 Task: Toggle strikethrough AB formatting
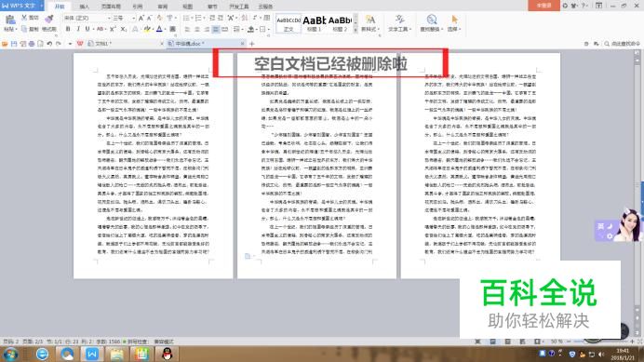[x=100, y=29]
